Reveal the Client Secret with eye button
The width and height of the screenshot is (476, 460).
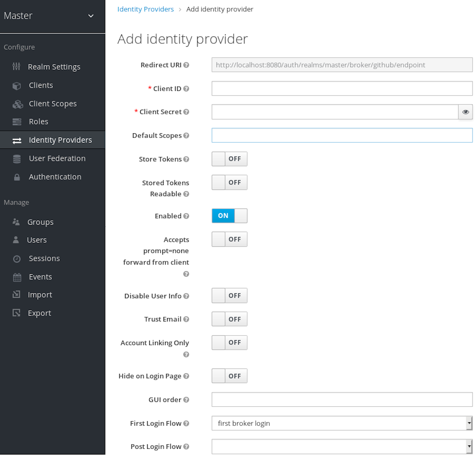click(465, 112)
